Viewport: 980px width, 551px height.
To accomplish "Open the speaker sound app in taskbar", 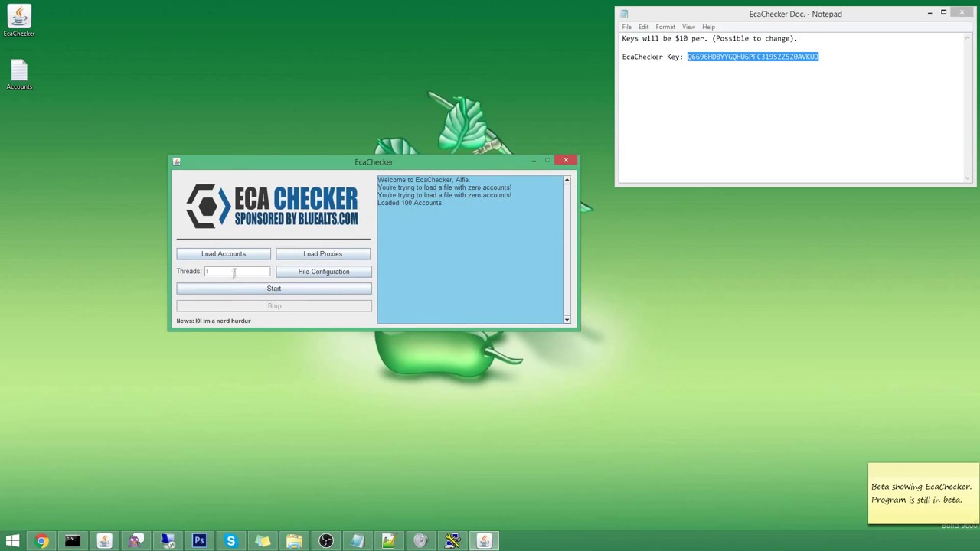I will 420,541.
